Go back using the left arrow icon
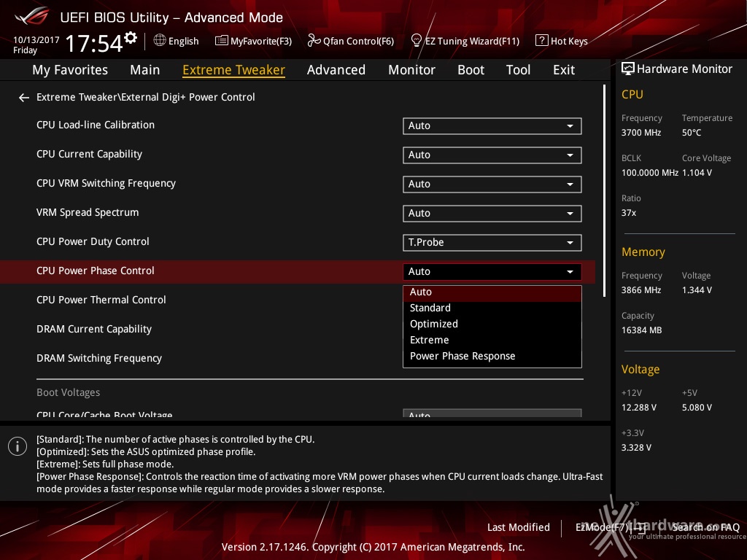This screenshot has height=560, width=747. (24, 98)
